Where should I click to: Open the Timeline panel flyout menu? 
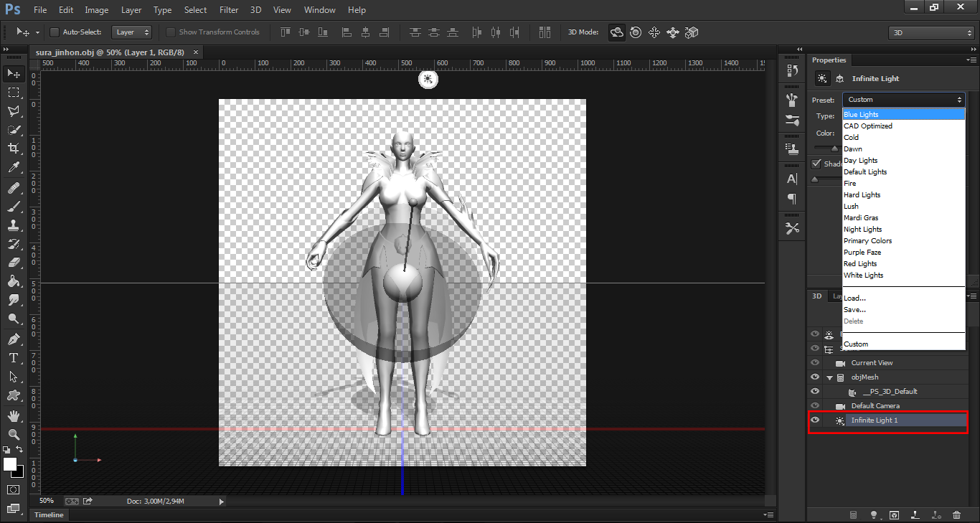pos(768,515)
